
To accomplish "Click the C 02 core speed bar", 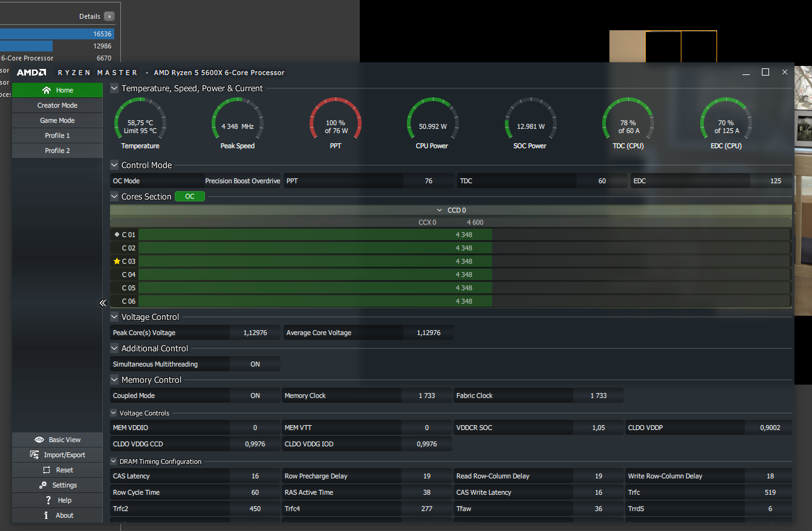I will tap(464, 248).
